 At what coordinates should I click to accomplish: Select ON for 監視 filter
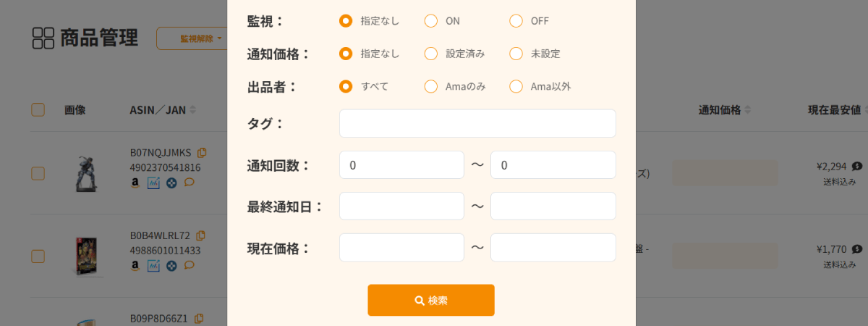[431, 21]
